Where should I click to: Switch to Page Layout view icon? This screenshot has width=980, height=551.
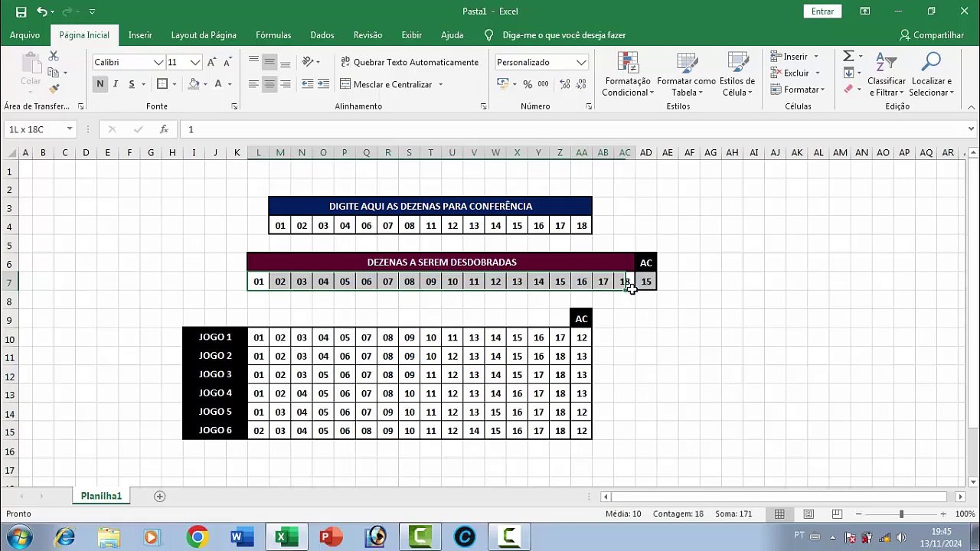[x=808, y=514]
